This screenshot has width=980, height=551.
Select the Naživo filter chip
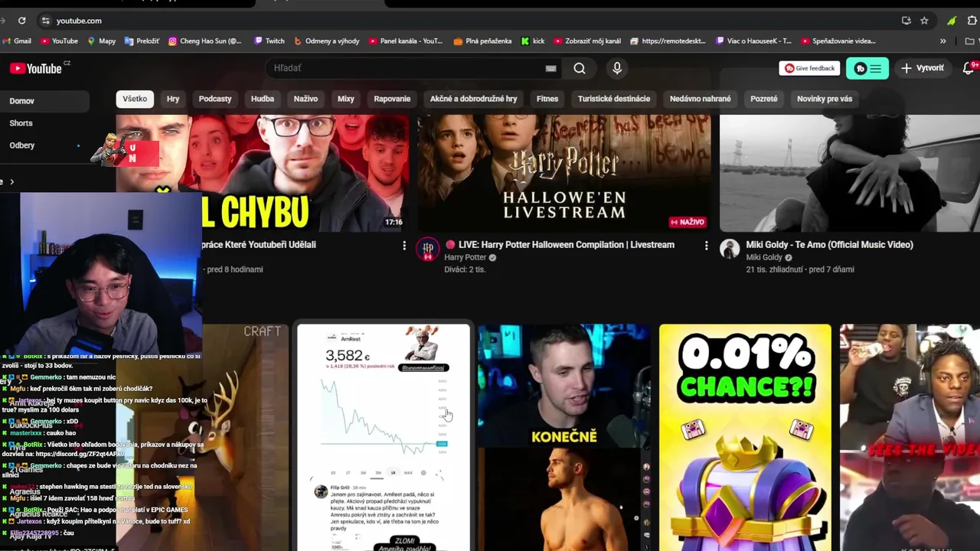305,99
